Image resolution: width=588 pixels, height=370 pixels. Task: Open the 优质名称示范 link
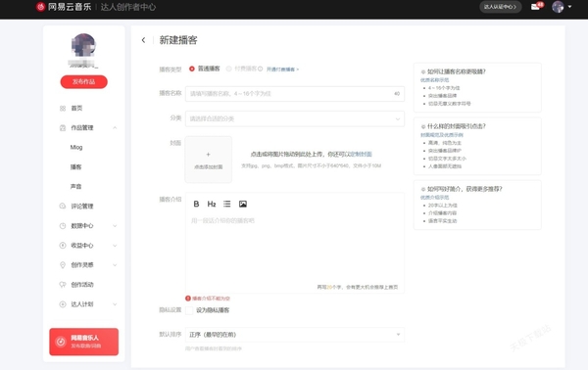[x=434, y=80]
